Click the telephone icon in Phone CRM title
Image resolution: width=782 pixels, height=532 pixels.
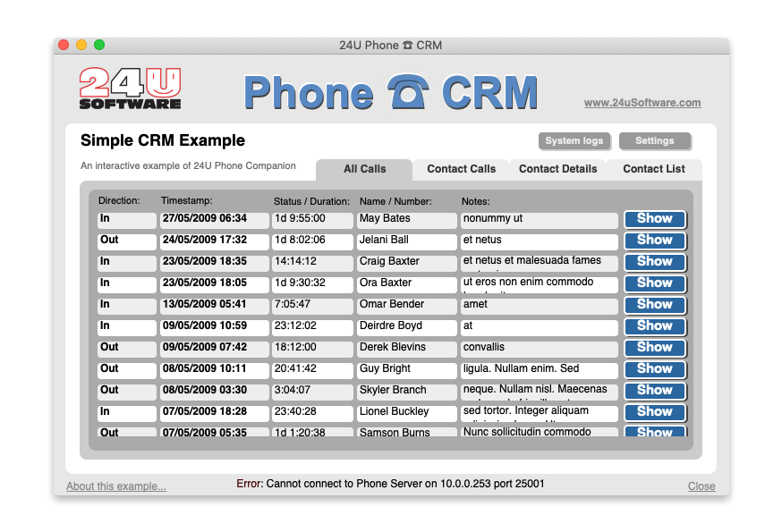[x=407, y=92]
